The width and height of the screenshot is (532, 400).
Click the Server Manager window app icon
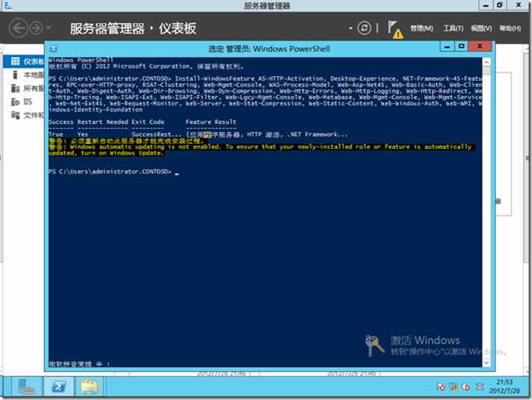coord(7,5)
